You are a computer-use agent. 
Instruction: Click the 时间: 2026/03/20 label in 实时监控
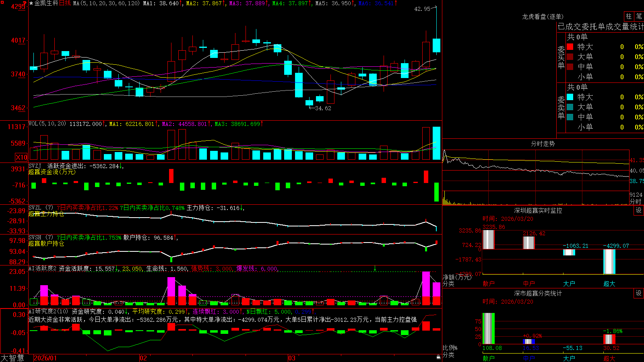click(x=508, y=219)
